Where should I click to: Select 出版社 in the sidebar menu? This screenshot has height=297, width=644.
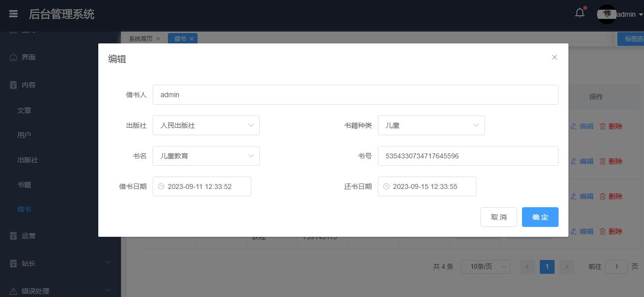point(28,160)
